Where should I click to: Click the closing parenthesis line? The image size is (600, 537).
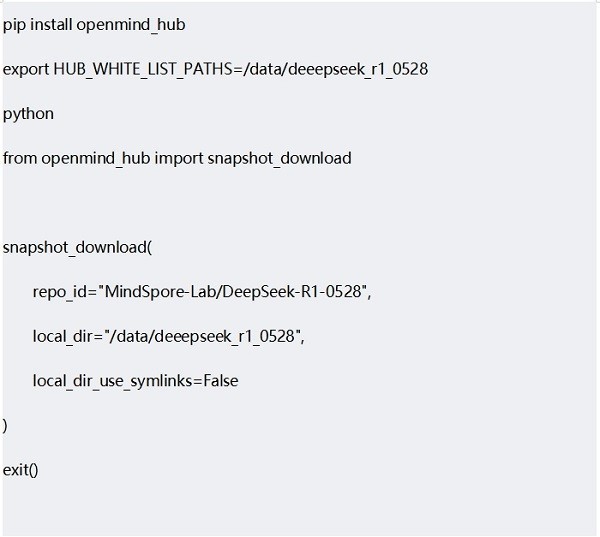(x=5, y=426)
